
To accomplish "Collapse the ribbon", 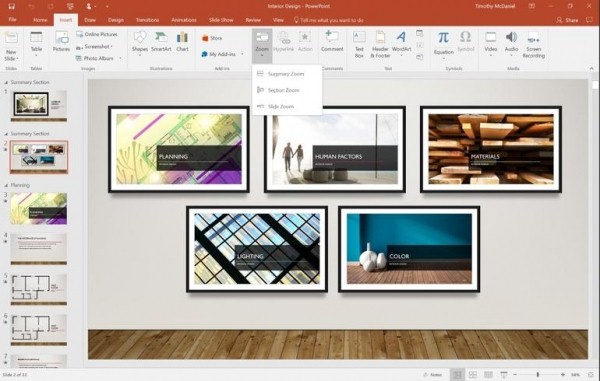I will (x=592, y=68).
